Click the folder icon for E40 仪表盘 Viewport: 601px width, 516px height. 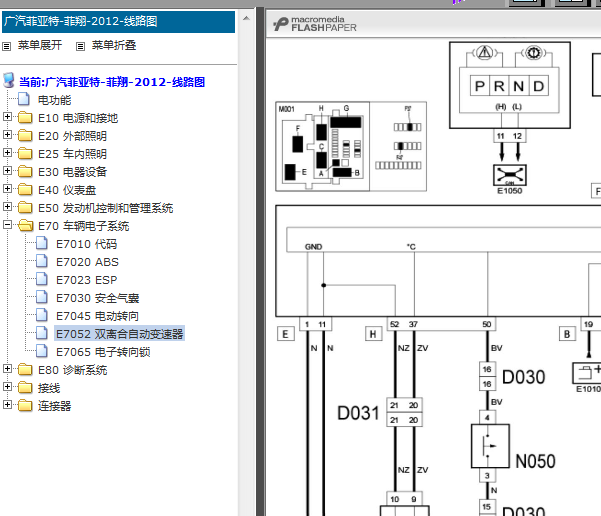[25, 189]
